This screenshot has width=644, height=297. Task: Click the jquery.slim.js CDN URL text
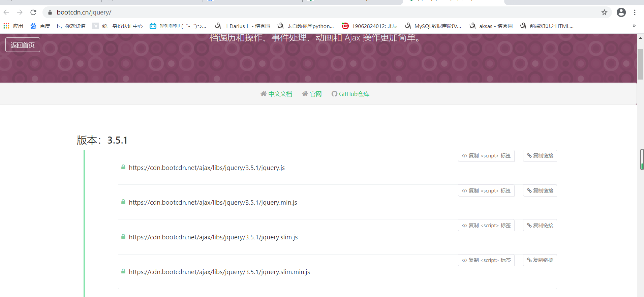[213, 237]
